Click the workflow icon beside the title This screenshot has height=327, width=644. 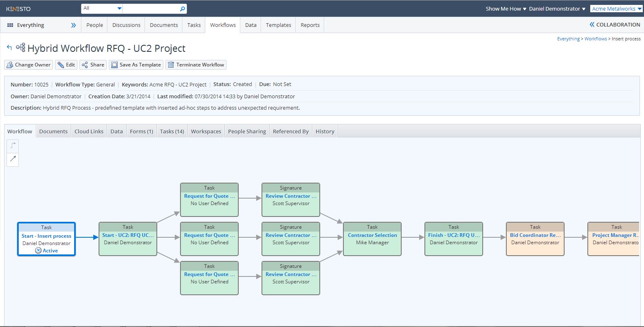[x=20, y=47]
